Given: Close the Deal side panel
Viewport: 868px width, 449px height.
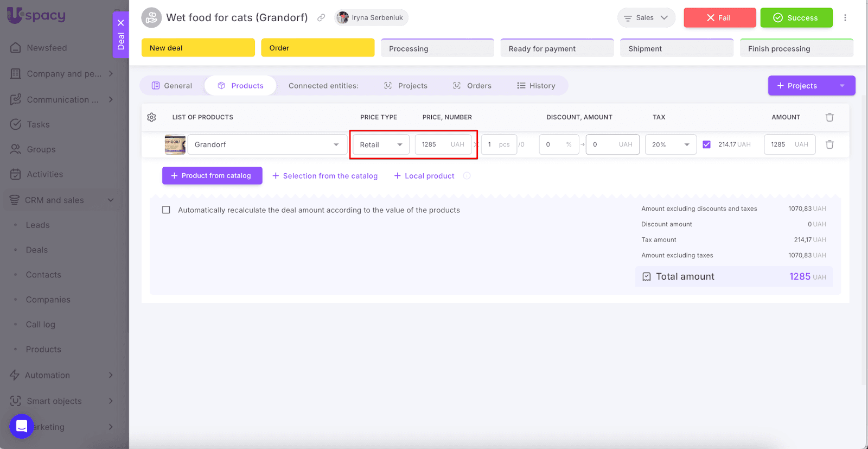Looking at the screenshot, I should tap(121, 23).
